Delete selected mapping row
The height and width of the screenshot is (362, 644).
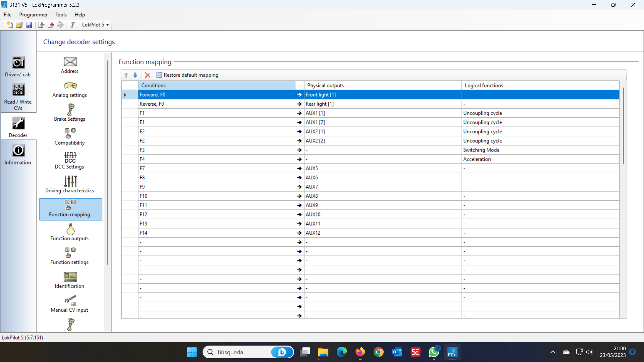click(147, 75)
